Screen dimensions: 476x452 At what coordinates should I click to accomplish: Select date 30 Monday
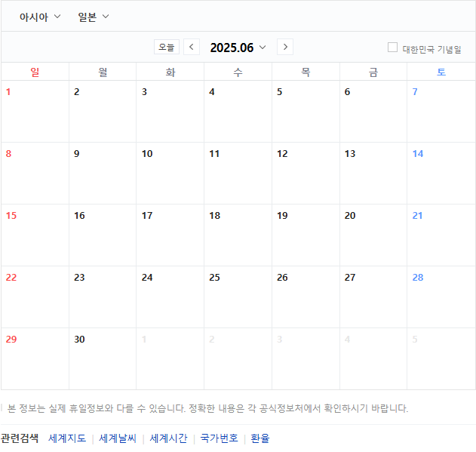(79, 340)
